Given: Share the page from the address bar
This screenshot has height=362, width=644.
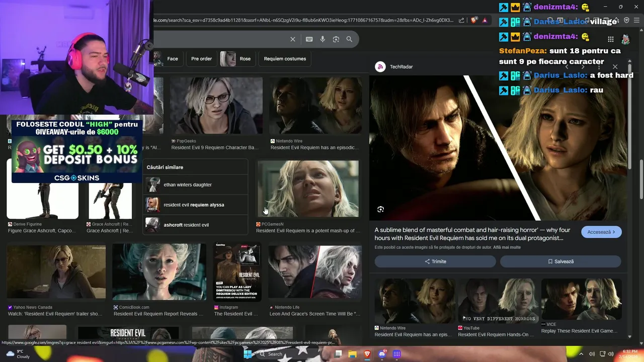Looking at the screenshot, I should [x=461, y=20].
